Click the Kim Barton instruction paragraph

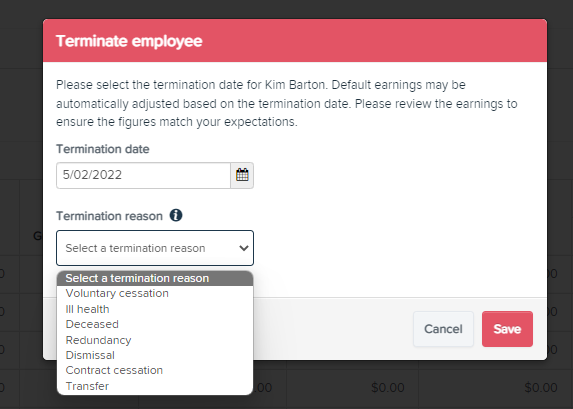pos(286,103)
